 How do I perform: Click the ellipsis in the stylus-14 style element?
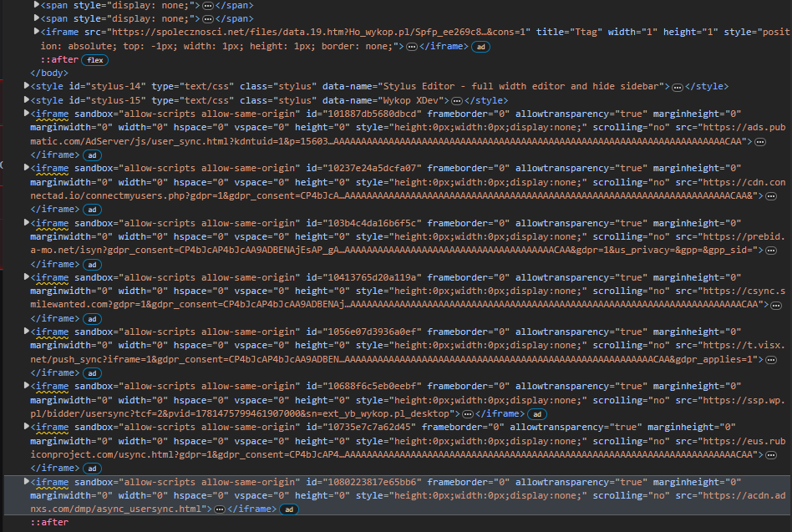(678, 87)
